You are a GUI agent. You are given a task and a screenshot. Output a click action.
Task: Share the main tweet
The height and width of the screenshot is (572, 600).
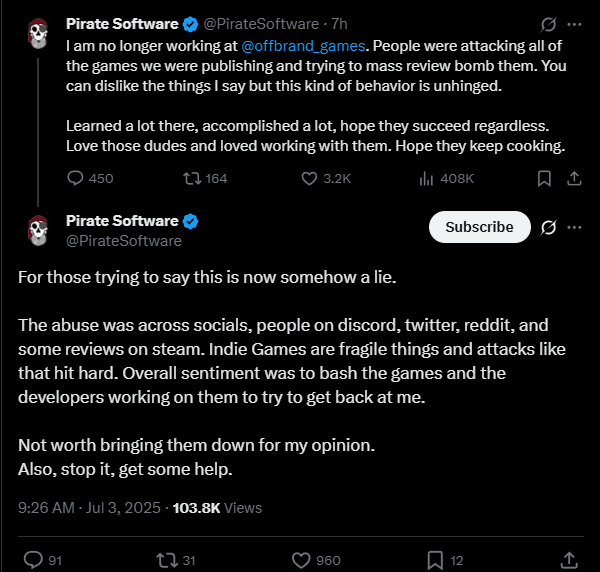tap(569, 560)
